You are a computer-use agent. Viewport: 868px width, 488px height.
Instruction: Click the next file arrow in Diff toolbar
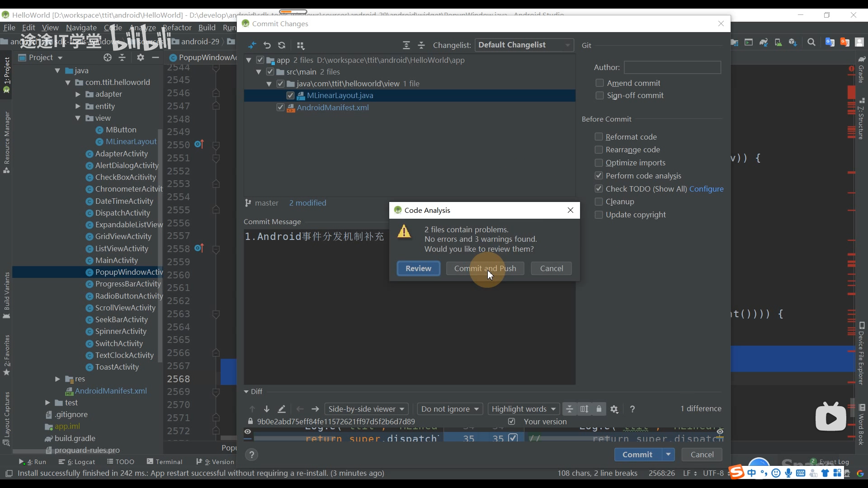(315, 409)
